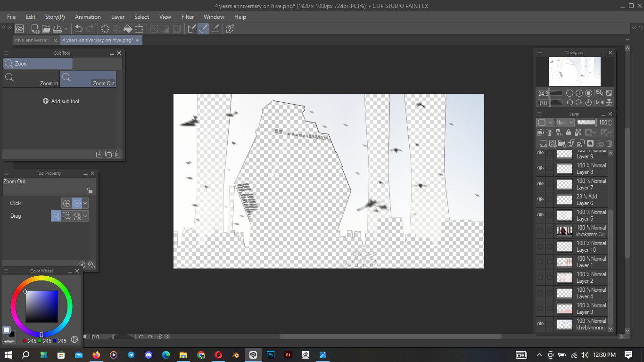Hide Layer 7 using its eye icon
644x362 pixels.
(x=540, y=184)
